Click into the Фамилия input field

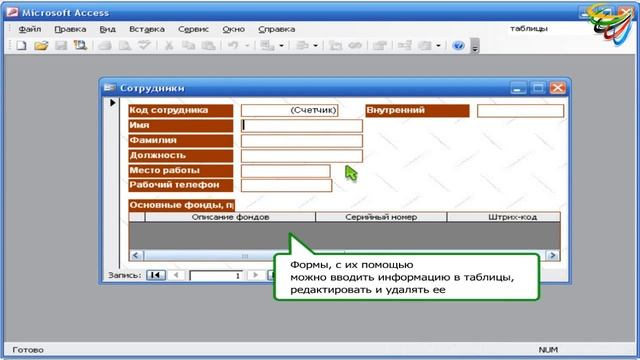(302, 140)
